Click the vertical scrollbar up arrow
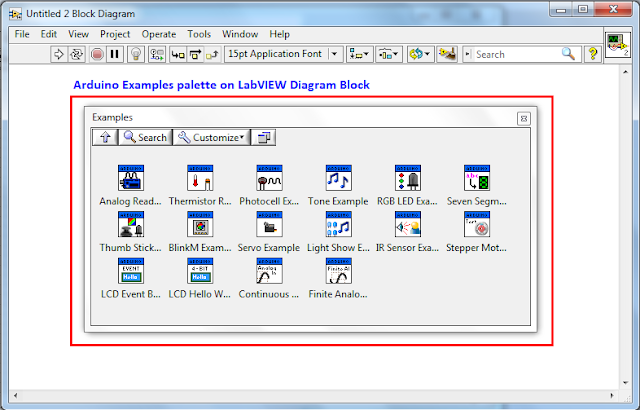Image resolution: width=640 pixels, height=410 pixels. pos(625,72)
